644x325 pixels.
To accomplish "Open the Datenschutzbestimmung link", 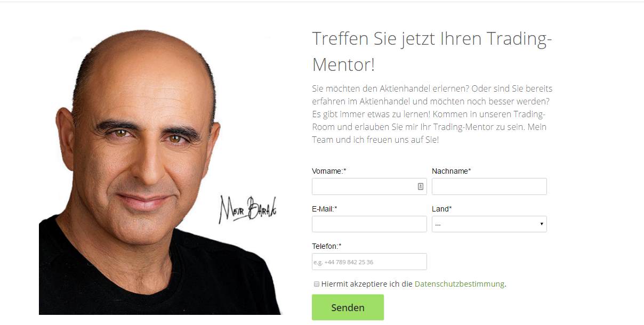I will (x=459, y=284).
